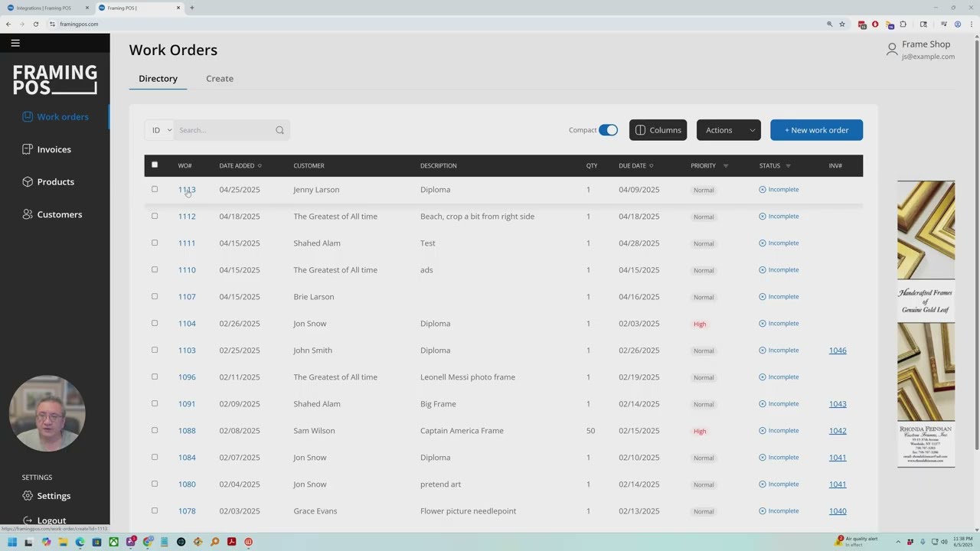980x551 pixels.
Task: Click the High priority badge for order 1088
Action: click(x=700, y=431)
